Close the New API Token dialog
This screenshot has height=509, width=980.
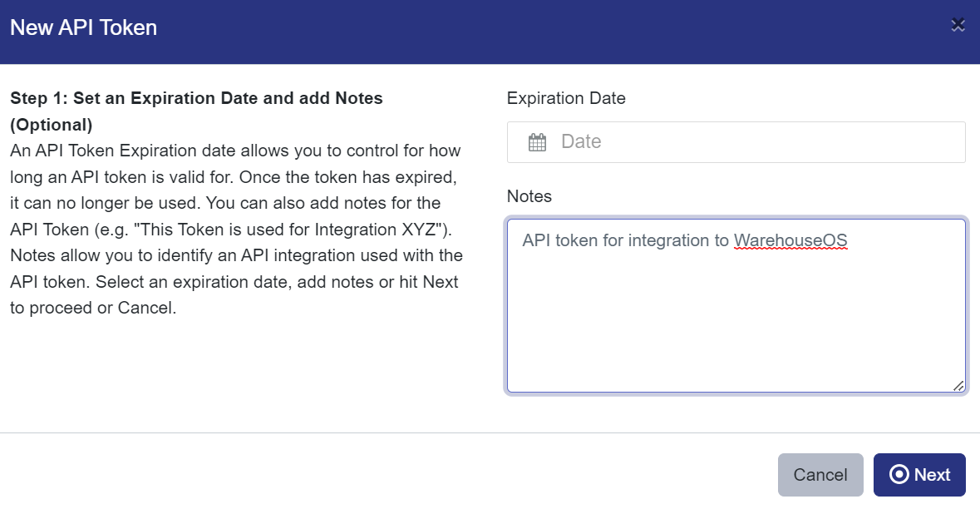(x=958, y=25)
